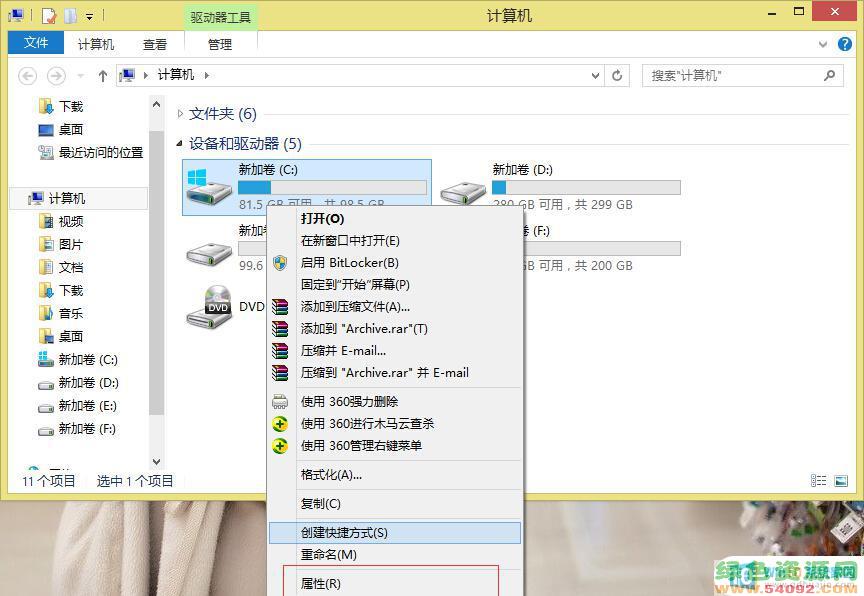This screenshot has width=864, height=596.
Task: Click sidebar scrollbar down arrow
Action: coord(156,462)
